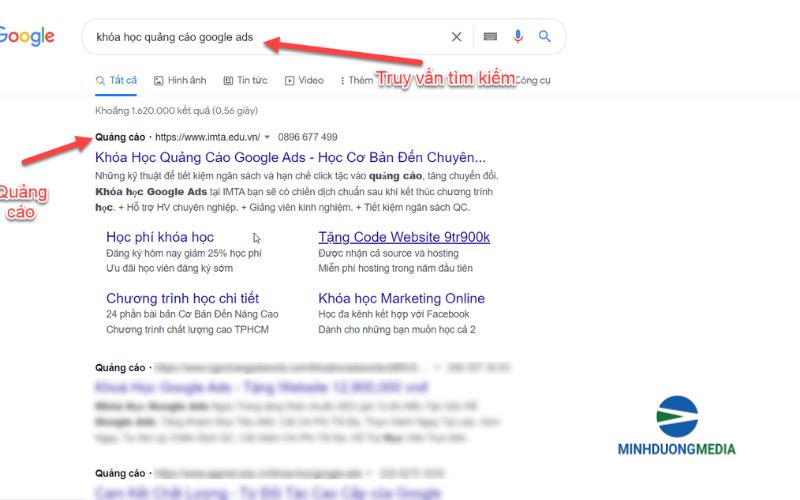Start voice search with microphone icon
The image size is (800, 500).
[x=518, y=36]
